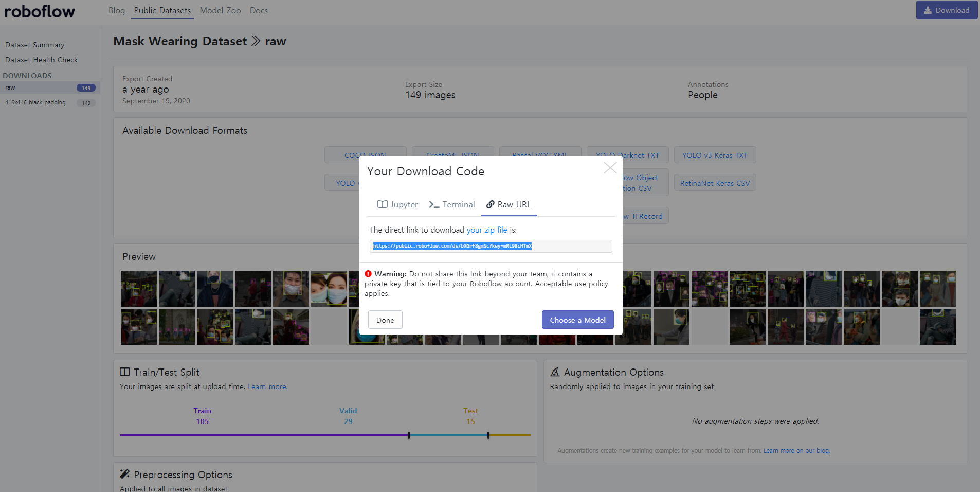Image resolution: width=980 pixels, height=492 pixels.
Task: Click the Train/Test Split 'Learn more' link
Action: [x=267, y=386]
